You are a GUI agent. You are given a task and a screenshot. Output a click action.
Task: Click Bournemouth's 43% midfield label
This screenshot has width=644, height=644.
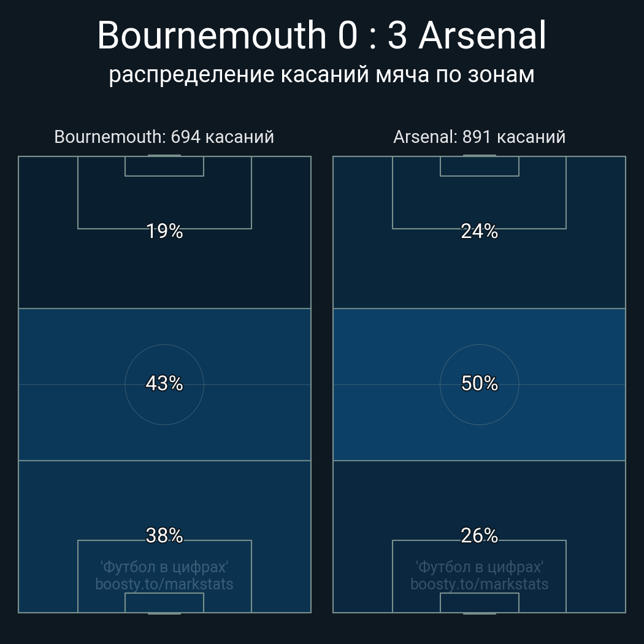click(x=164, y=383)
